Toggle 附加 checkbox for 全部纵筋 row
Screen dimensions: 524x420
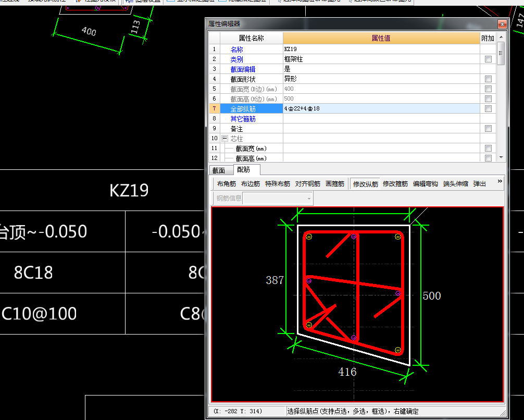[x=488, y=109]
